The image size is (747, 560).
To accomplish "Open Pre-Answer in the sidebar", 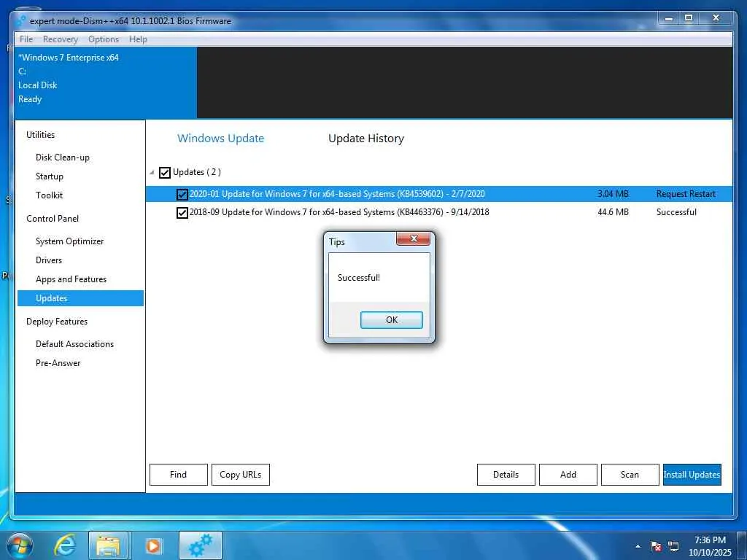I will pyautogui.click(x=58, y=363).
